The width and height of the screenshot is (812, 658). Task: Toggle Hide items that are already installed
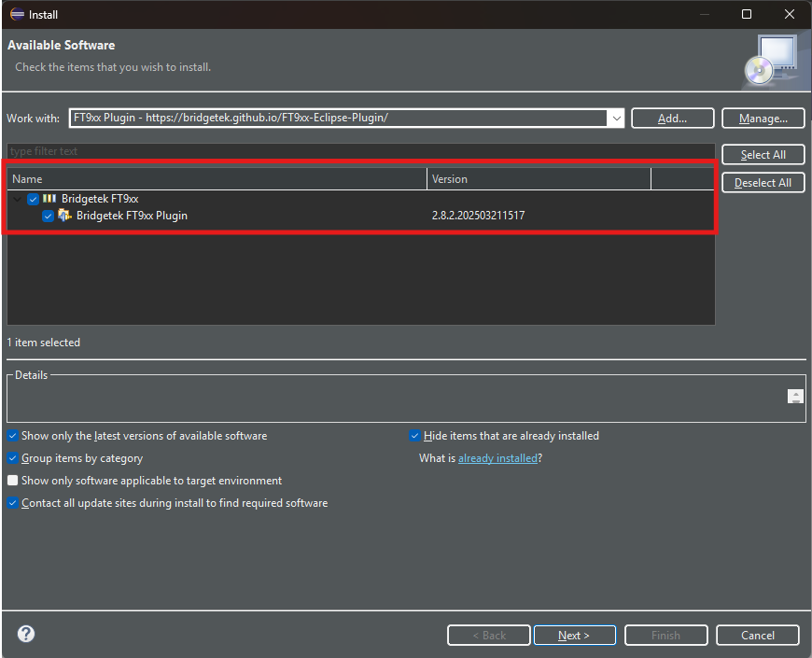[x=414, y=436]
